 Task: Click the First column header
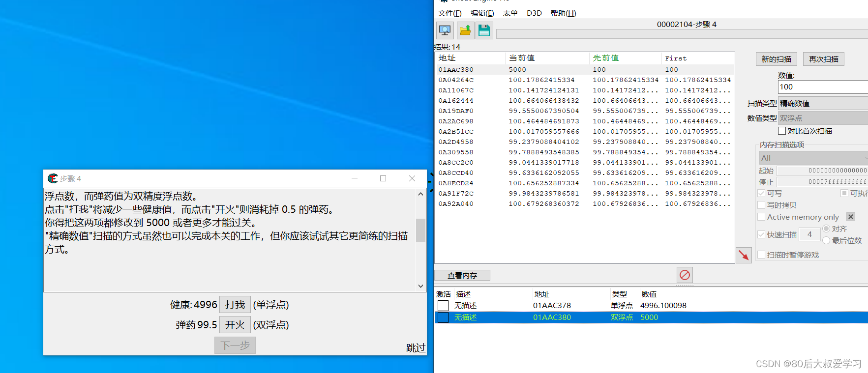(x=698, y=58)
